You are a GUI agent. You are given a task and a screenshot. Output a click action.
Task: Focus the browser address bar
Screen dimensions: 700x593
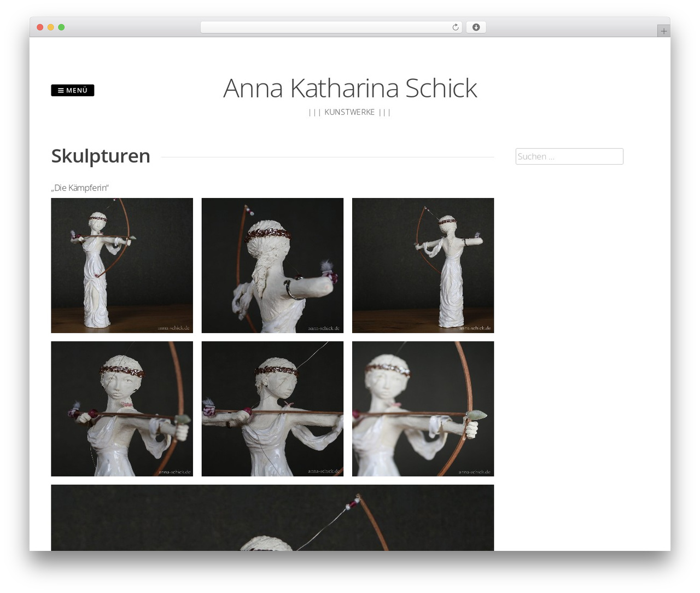click(331, 27)
